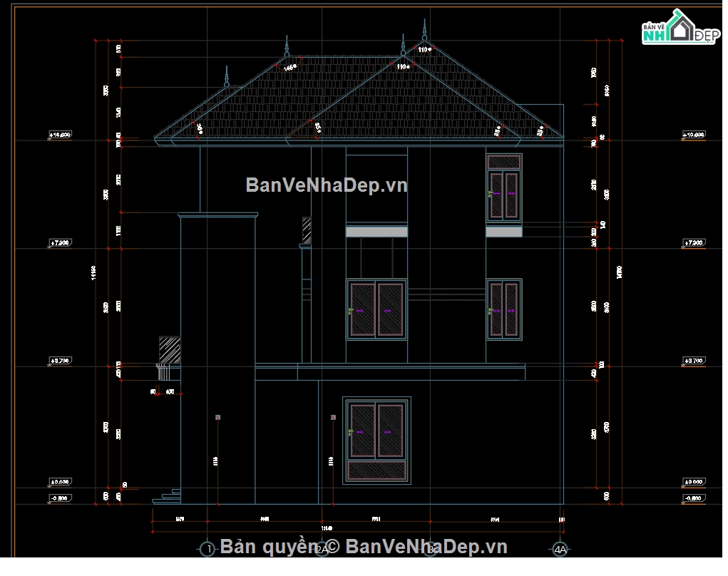Select the top floor window with transom

click(503, 187)
